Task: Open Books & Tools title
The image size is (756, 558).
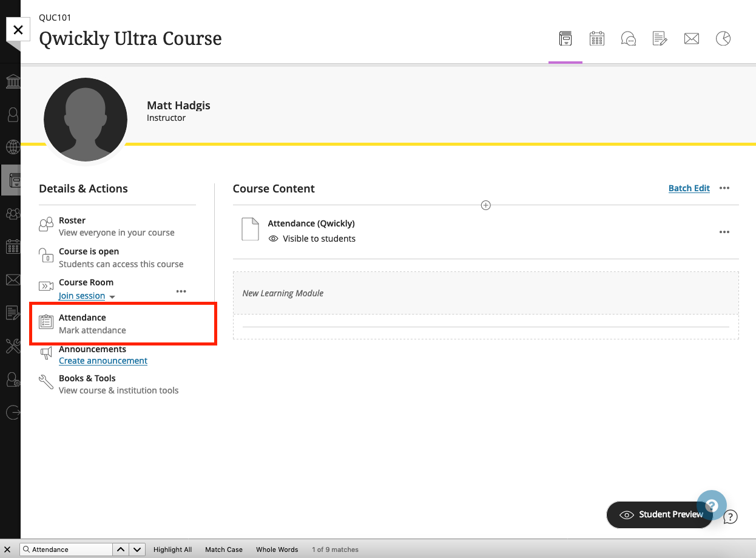Action: [x=87, y=378]
